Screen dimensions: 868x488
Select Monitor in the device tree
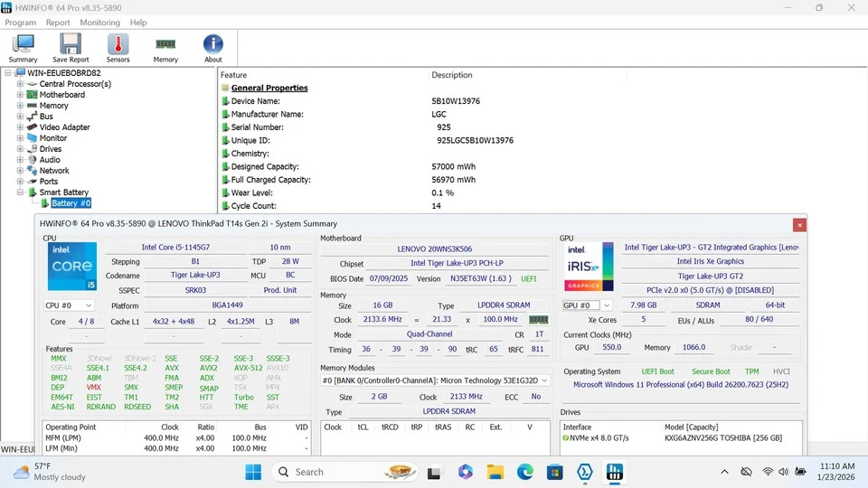click(53, 138)
